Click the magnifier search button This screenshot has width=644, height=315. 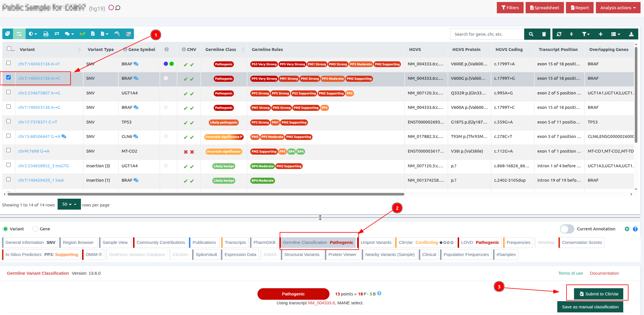point(531,34)
